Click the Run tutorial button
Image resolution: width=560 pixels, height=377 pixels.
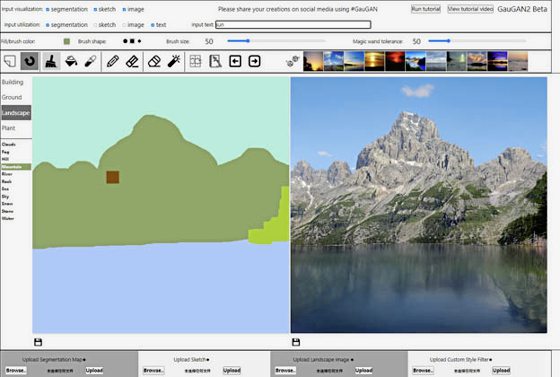[x=426, y=9]
